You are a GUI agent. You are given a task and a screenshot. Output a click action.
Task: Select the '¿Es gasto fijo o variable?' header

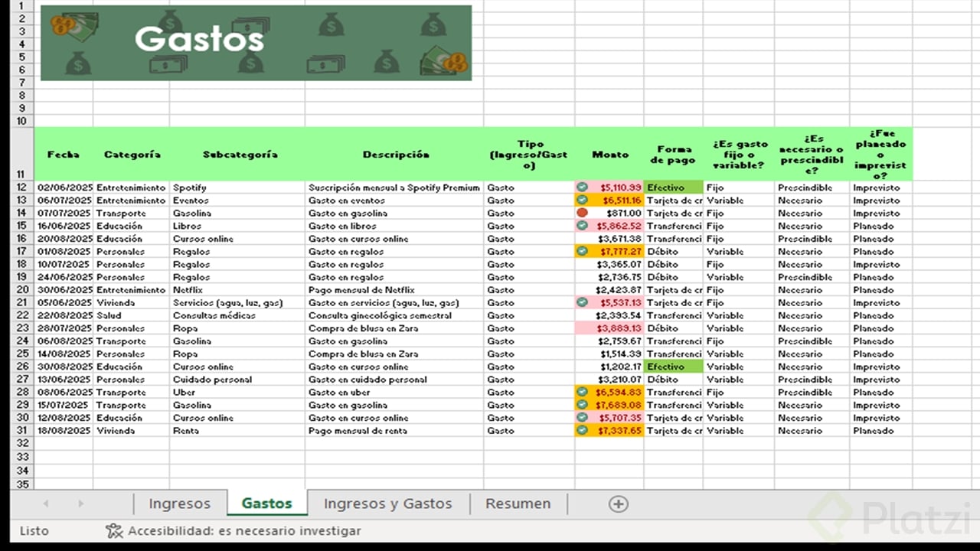[x=739, y=154]
